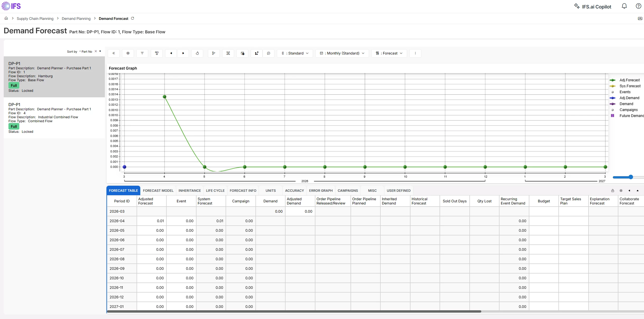Click the comment bubble icon in toolbar
Image resolution: width=644 pixels, height=319 pixels.
(x=268, y=53)
